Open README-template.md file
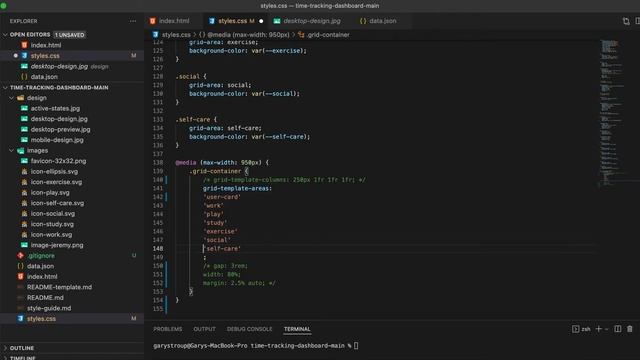This screenshot has width=640, height=360. [59, 287]
